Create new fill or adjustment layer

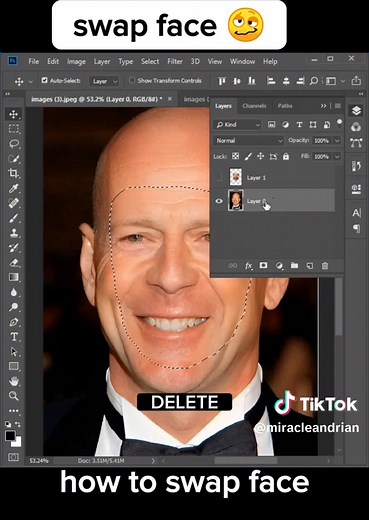click(279, 266)
